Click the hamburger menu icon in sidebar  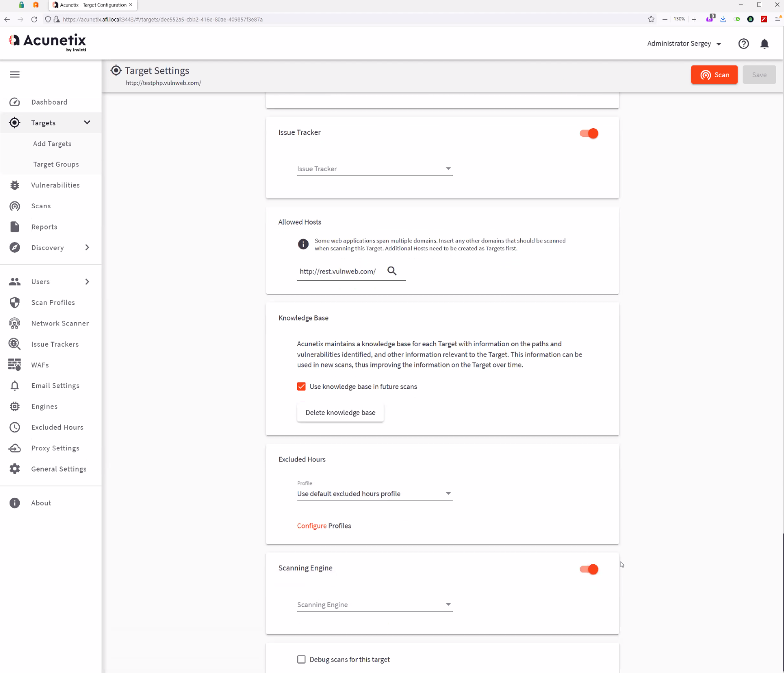pos(15,74)
